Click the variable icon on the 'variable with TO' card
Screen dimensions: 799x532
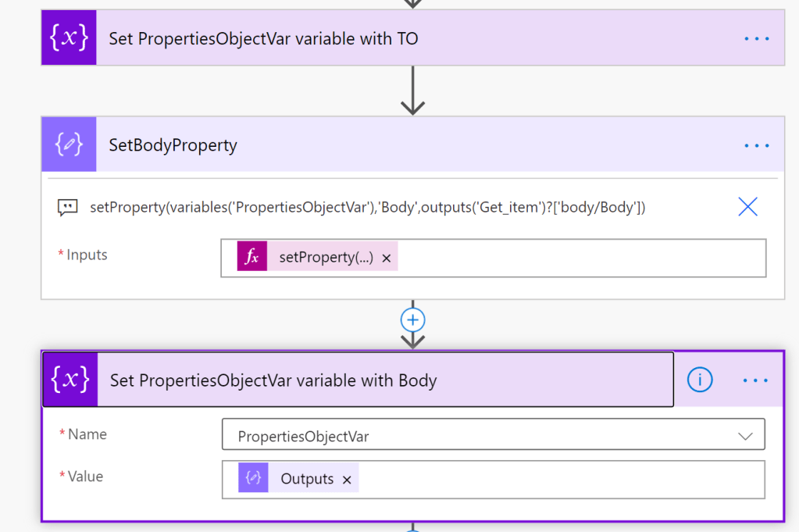pyautogui.click(x=69, y=38)
